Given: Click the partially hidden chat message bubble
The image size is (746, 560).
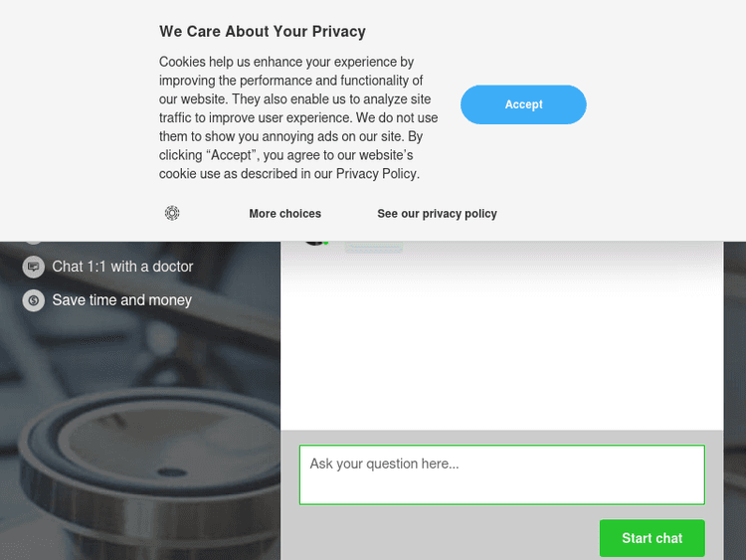Looking at the screenshot, I should [374, 246].
